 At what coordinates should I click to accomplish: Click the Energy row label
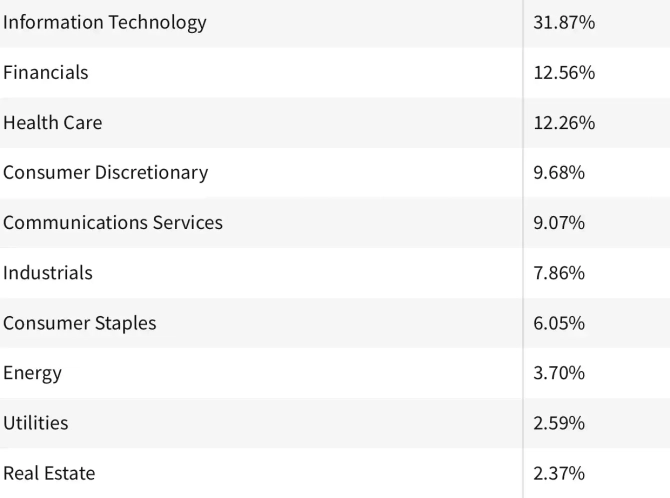pyautogui.click(x=33, y=372)
